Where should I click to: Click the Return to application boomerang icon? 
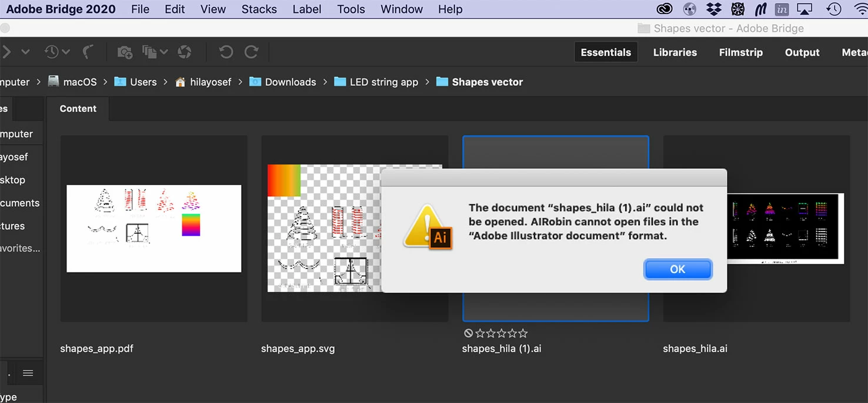click(x=88, y=52)
